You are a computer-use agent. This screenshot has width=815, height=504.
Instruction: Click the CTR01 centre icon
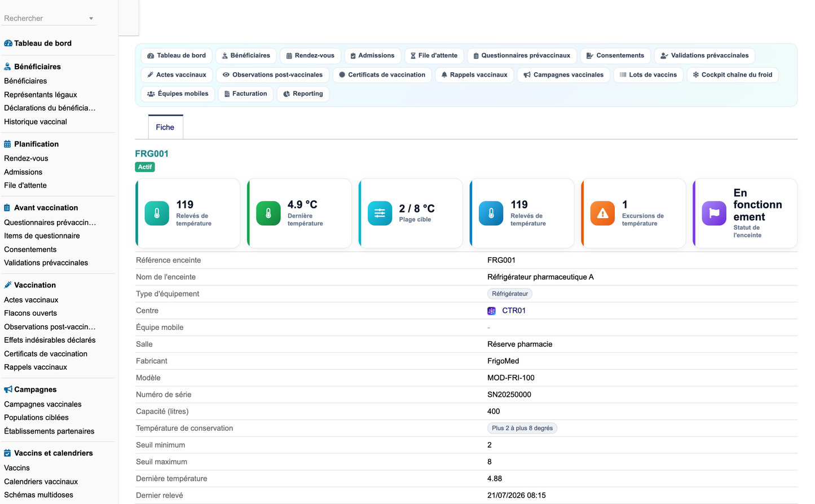(491, 311)
